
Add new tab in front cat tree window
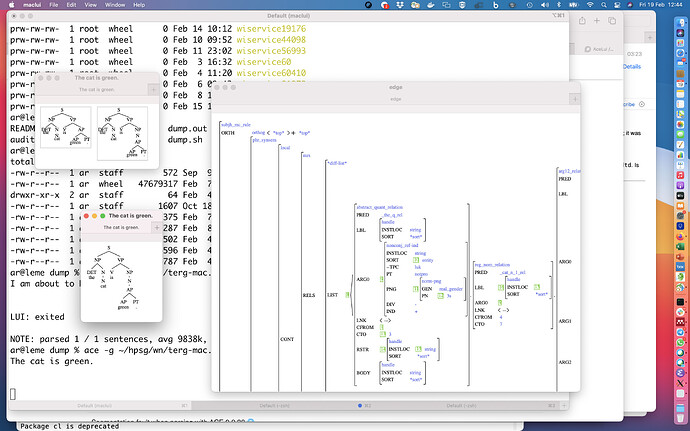157,227
